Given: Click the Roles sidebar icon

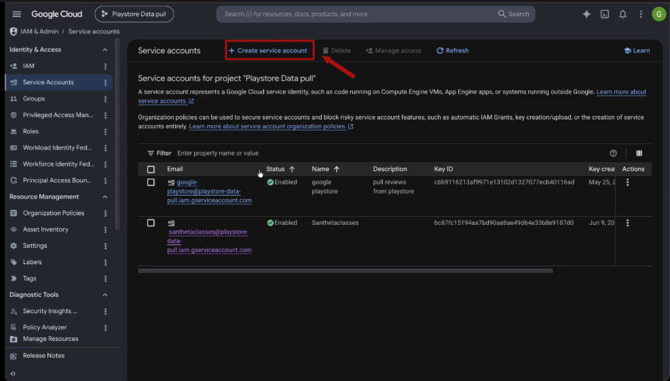Looking at the screenshot, I should pos(14,132).
